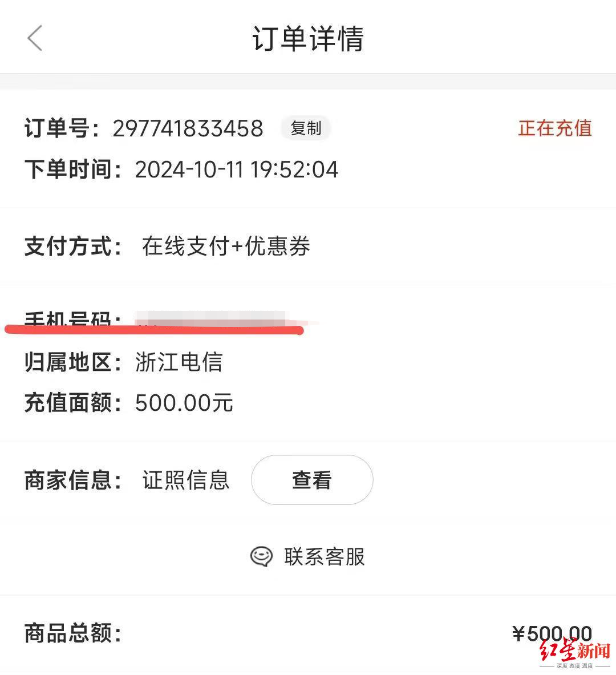Tap the 商家信息 label
Screen dimensions: 616x675
click(73, 480)
